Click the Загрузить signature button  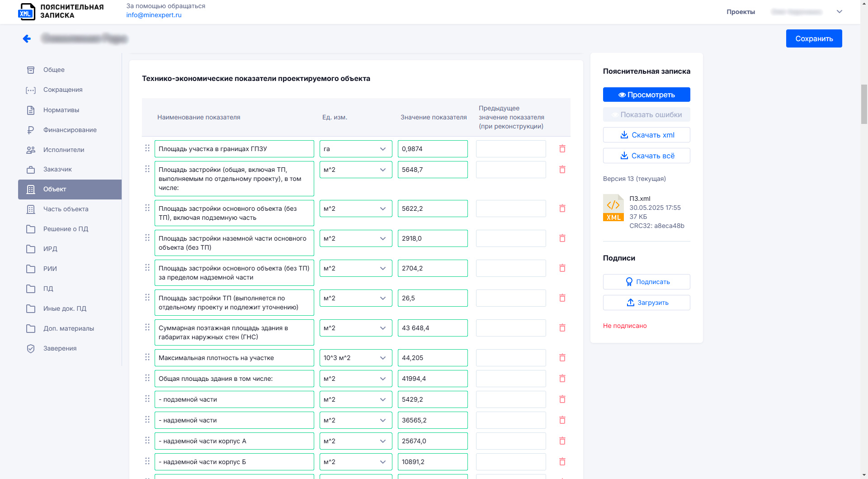pos(646,303)
